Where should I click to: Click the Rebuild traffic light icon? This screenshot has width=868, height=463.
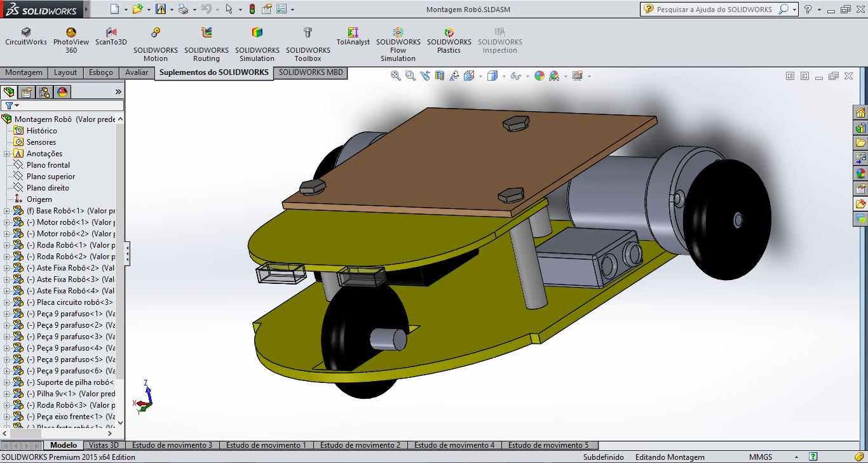pos(252,9)
